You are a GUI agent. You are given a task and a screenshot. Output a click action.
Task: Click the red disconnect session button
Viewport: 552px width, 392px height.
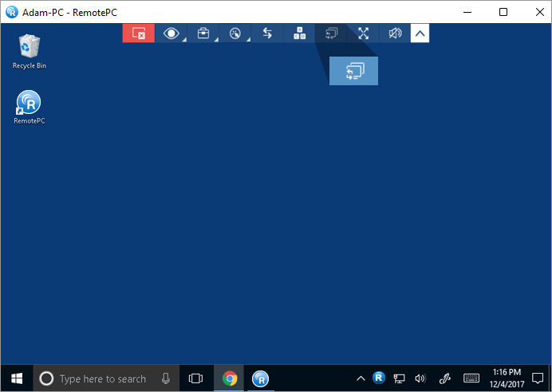tap(138, 33)
